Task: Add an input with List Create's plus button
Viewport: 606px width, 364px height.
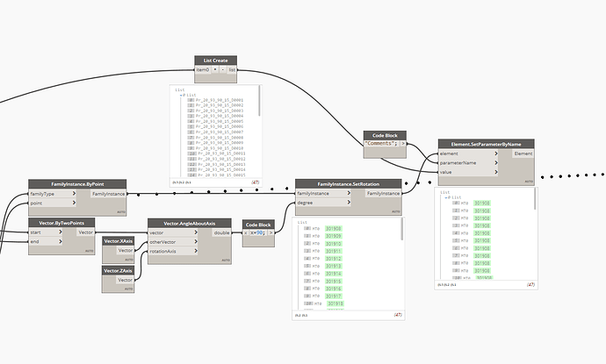Action: 215,70
